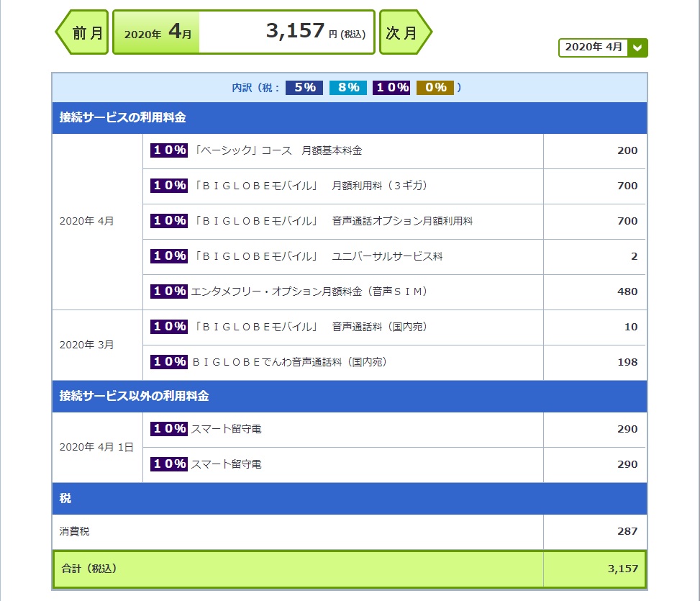Viewport: 700px width, 601px height.
Task: Click the consumption tax amount 287
Action: 627,532
